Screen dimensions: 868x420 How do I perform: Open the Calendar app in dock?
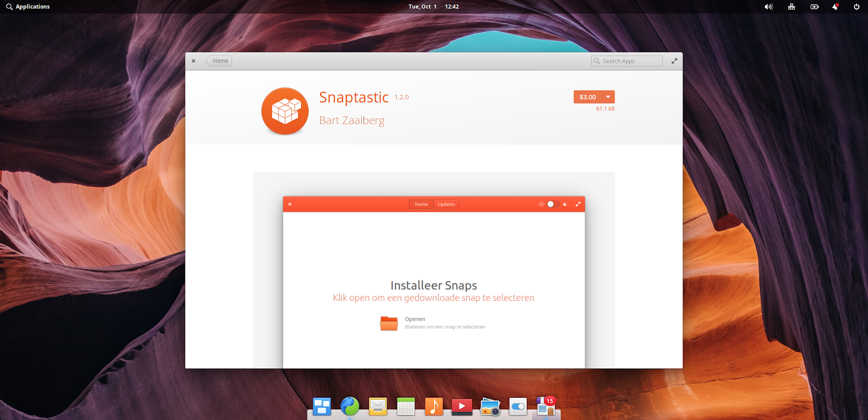tap(406, 406)
